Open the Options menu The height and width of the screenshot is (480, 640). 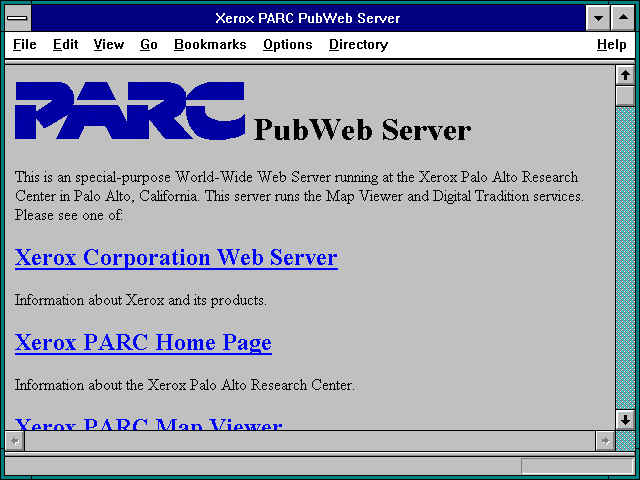[x=288, y=44]
